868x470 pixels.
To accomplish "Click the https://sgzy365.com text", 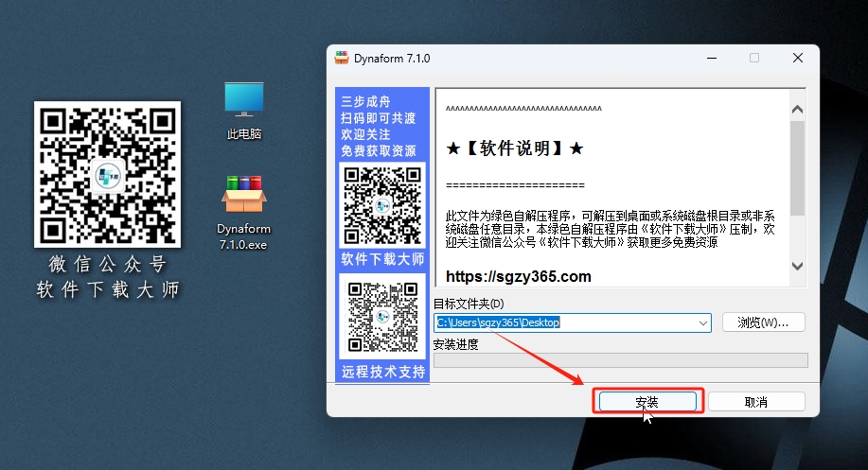I will 518,276.
